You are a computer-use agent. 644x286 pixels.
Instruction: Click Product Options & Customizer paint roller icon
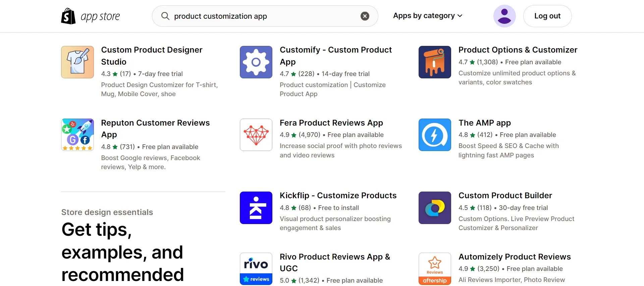click(x=435, y=62)
